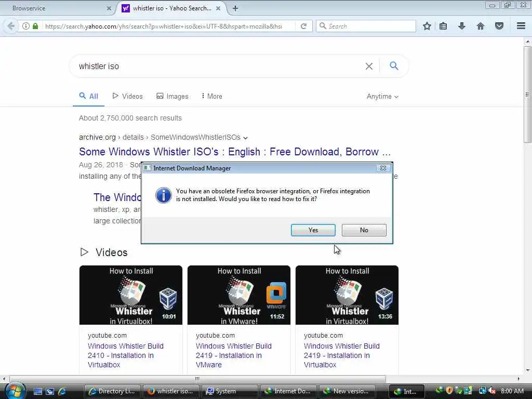Select the whistler iso Yahoo Search tab
Viewport: 532px width, 399px height.
(x=171, y=8)
